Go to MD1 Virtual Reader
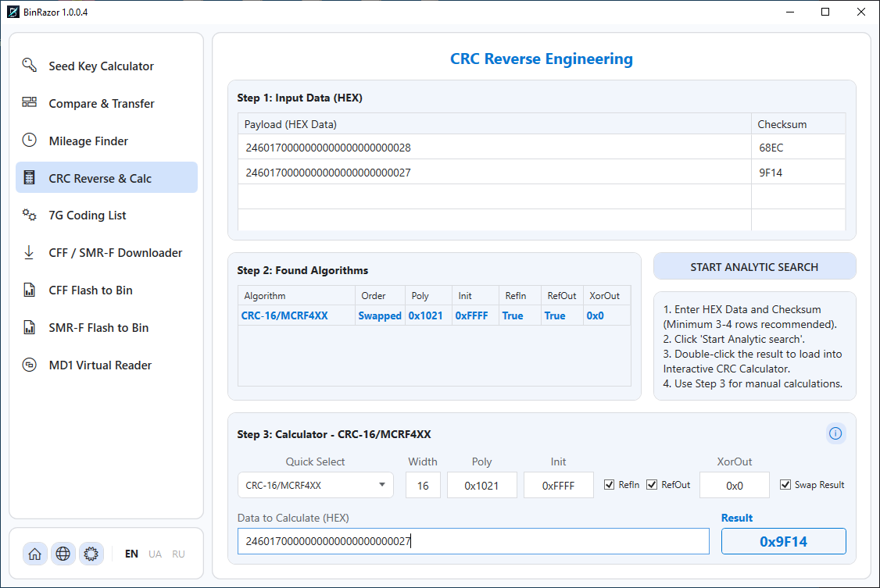The height and width of the screenshot is (588, 880). 106,365
